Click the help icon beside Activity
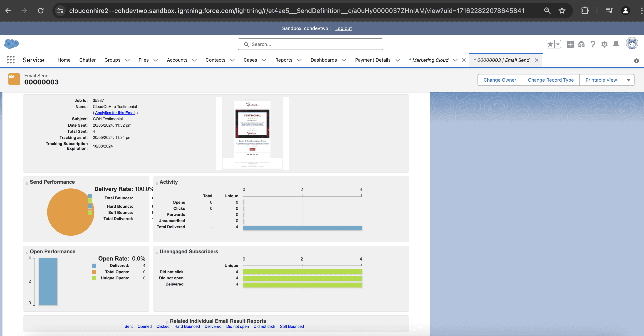 [157, 183]
